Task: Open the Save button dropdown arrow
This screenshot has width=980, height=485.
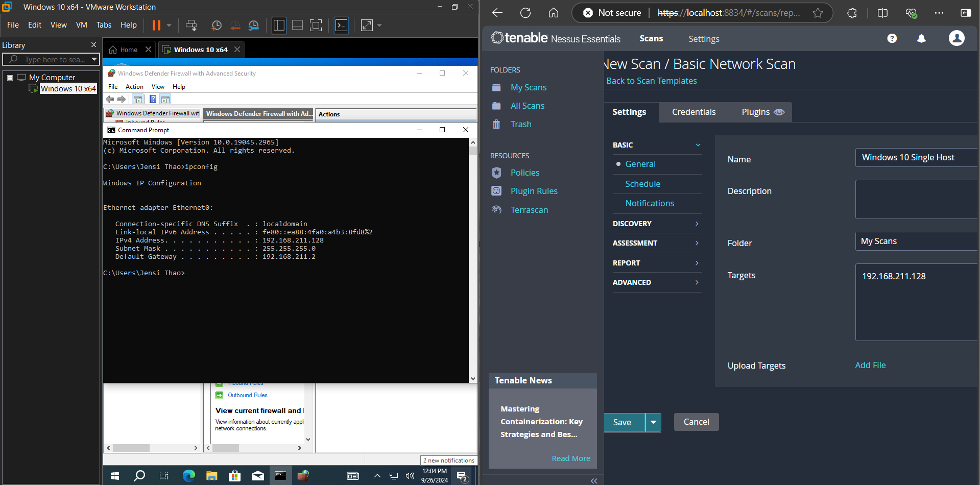Action: coord(653,422)
